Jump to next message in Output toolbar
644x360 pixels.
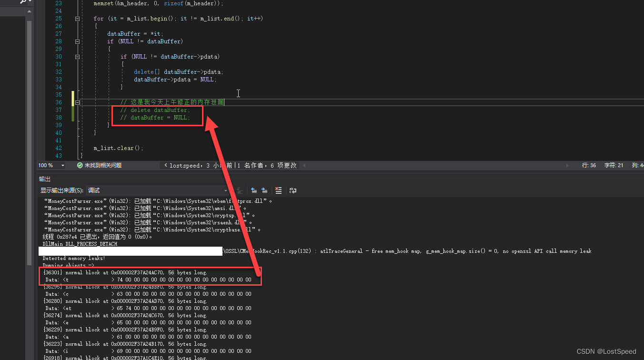coord(265,190)
